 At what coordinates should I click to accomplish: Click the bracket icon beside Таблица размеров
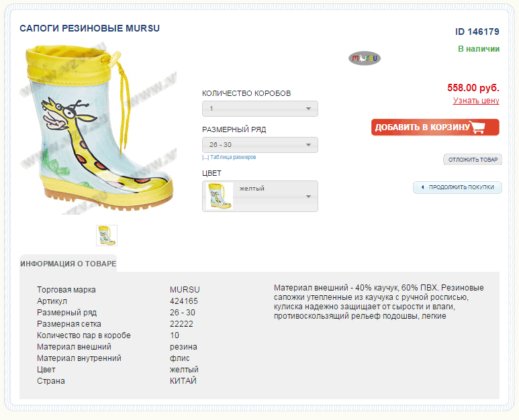205,157
